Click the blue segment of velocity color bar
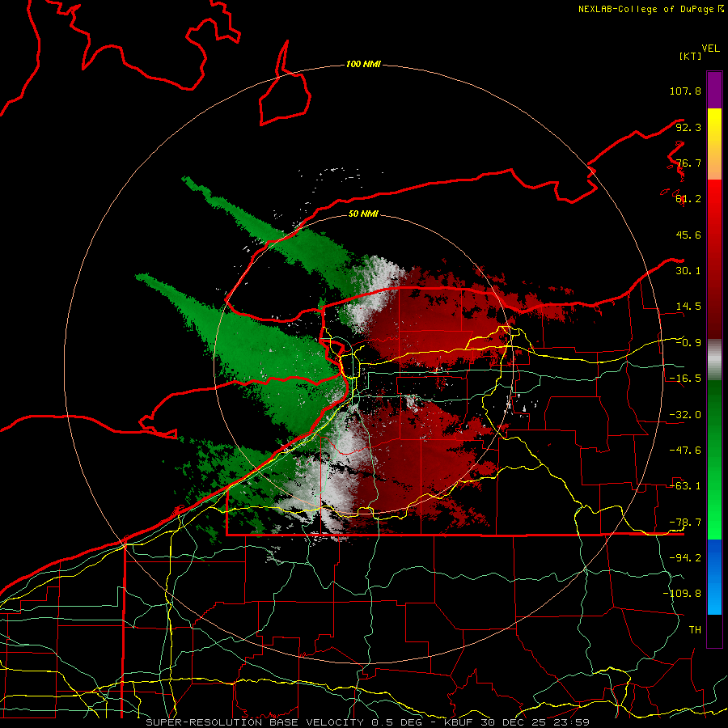Image resolution: width=728 pixels, height=728 pixels. pyautogui.click(x=714, y=577)
